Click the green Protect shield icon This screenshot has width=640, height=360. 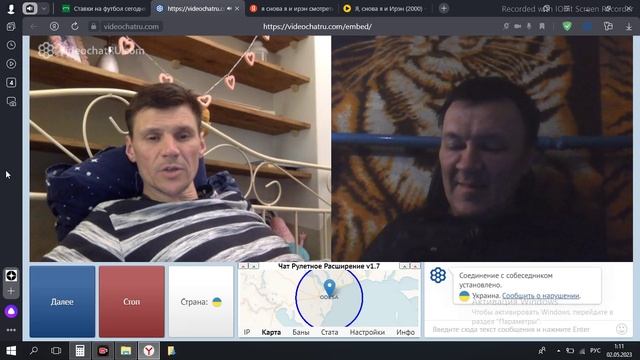pos(567,26)
